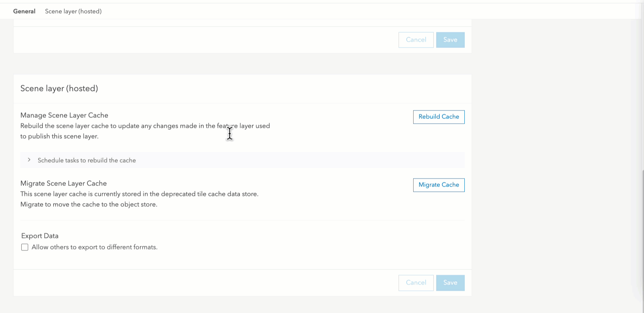Click Save below the Export Data section
This screenshot has height=313, width=644.
click(x=450, y=283)
